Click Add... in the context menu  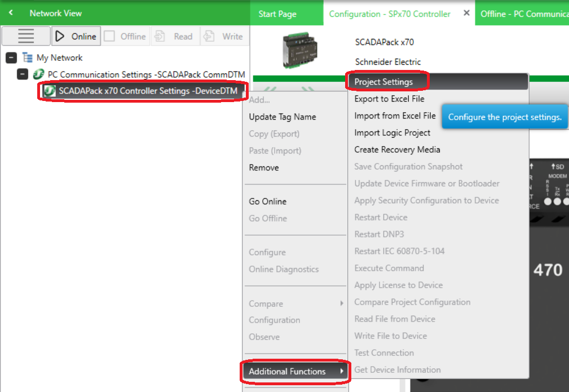point(295,100)
